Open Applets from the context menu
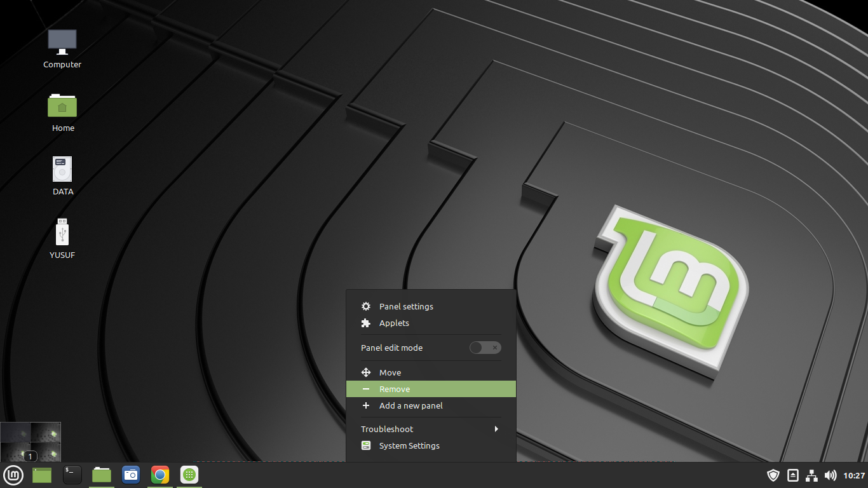868x488 pixels. tap(394, 323)
